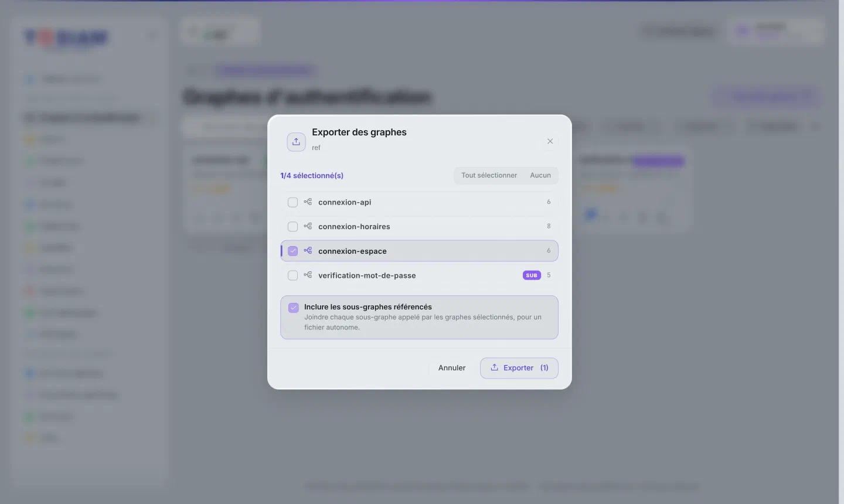844x504 pixels.
Task: Cancel with the Annuler button
Action: tap(452, 368)
